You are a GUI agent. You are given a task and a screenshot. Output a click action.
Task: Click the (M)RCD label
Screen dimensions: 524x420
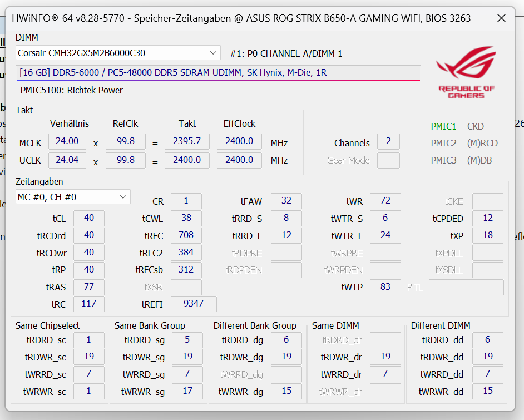[482, 143]
